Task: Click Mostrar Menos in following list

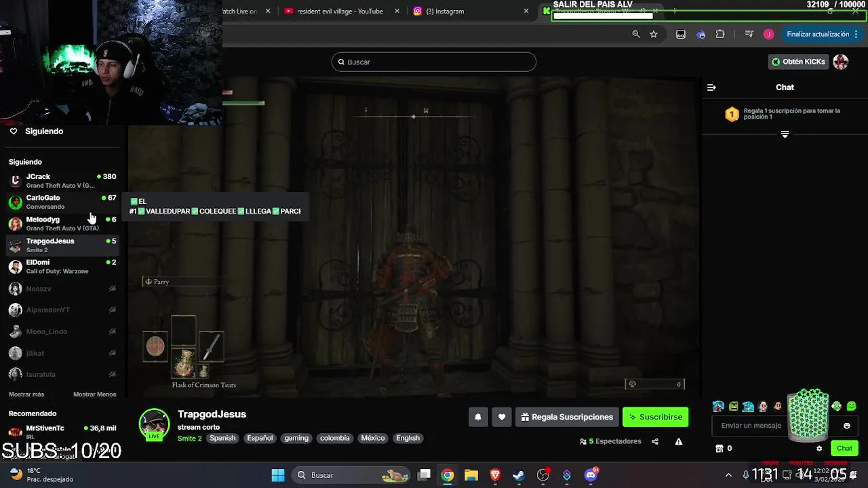Action: [95, 394]
